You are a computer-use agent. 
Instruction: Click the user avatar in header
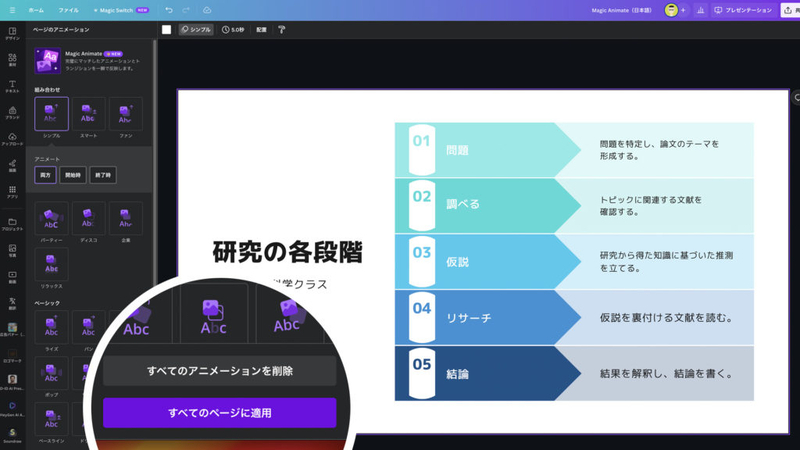pyautogui.click(x=671, y=10)
